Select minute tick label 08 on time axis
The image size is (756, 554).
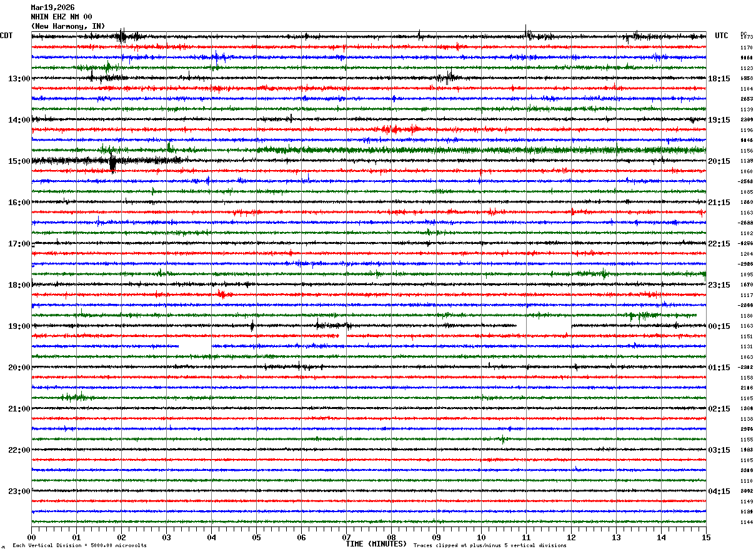pos(391,537)
